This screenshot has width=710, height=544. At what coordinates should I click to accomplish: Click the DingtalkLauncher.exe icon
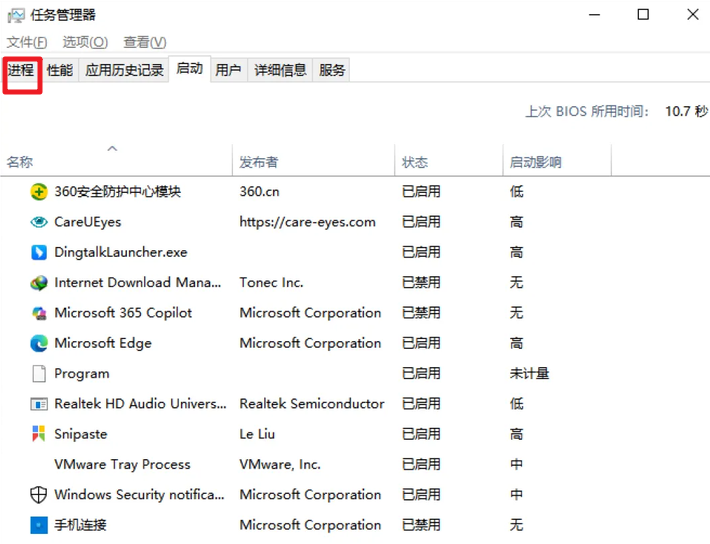pyautogui.click(x=39, y=252)
